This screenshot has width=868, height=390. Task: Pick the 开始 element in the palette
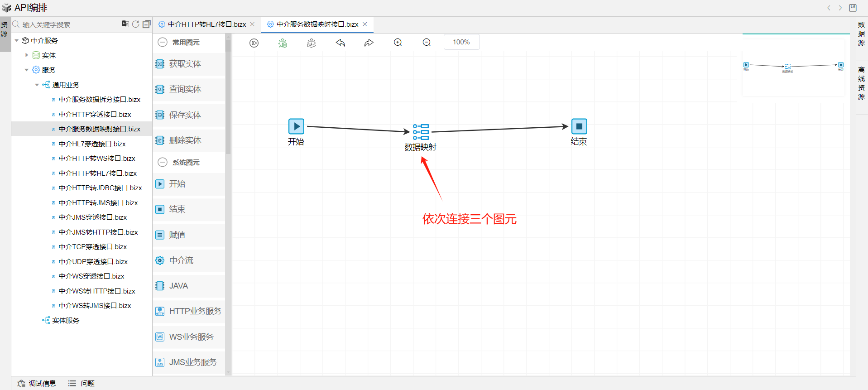coord(189,184)
